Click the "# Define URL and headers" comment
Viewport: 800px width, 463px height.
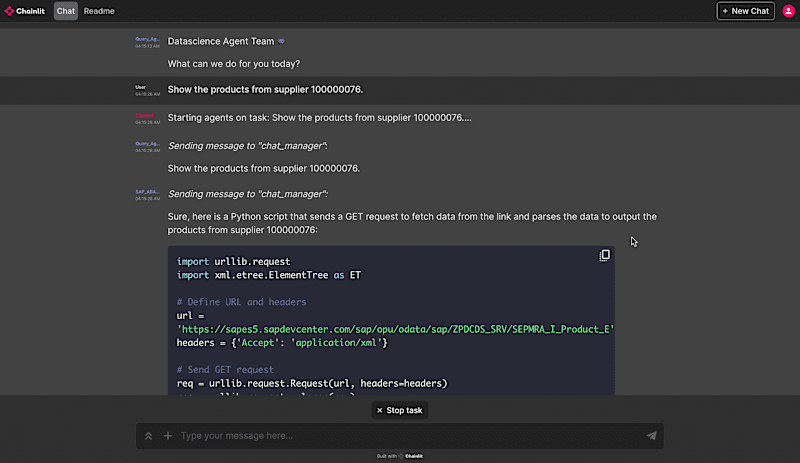coord(241,302)
